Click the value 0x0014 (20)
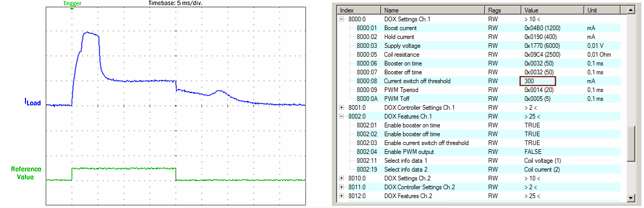Viewport: 644px width, 208px height. (x=539, y=90)
